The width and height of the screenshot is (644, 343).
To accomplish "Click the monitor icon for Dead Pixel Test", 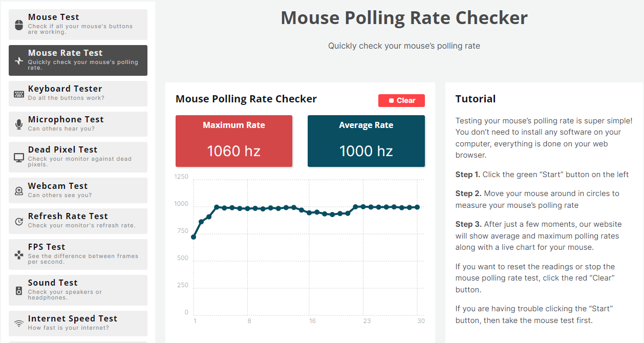I will [x=19, y=157].
